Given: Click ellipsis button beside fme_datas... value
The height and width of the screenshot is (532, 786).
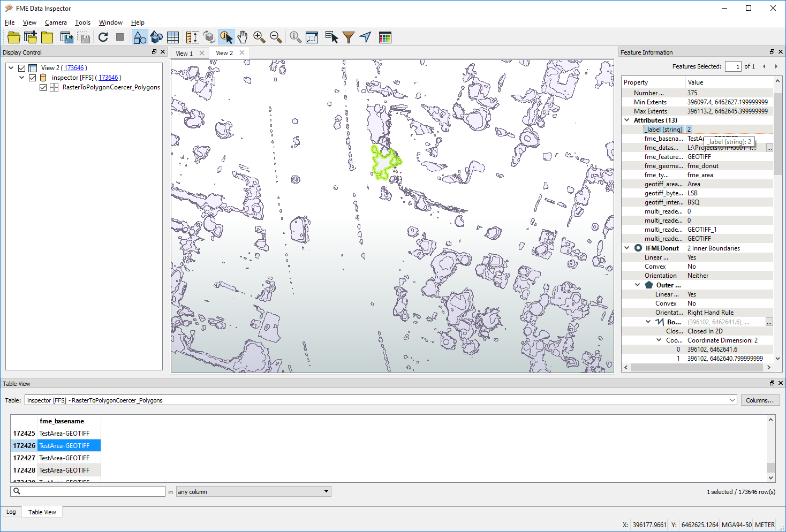Looking at the screenshot, I should (x=769, y=148).
